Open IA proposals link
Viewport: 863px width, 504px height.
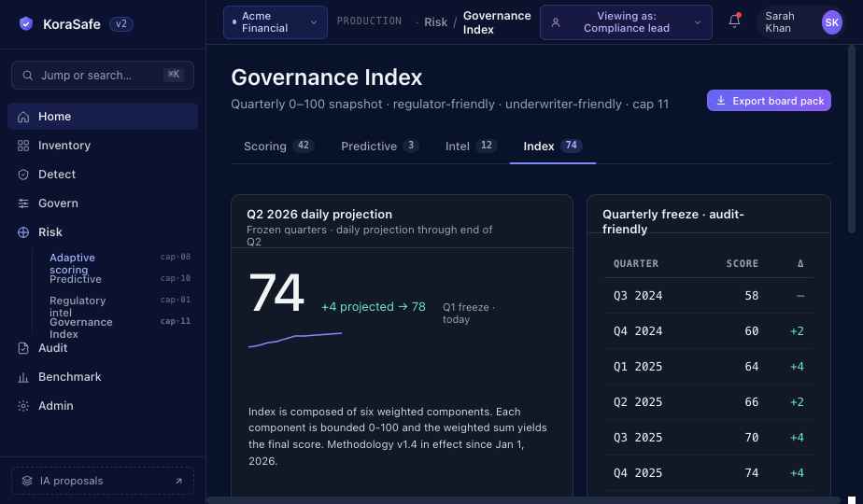click(103, 481)
